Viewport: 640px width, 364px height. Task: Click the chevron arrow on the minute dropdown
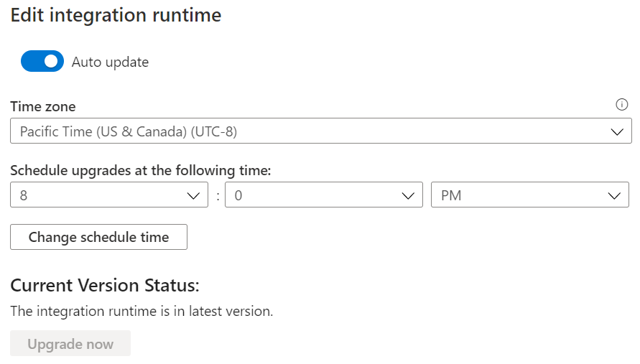click(407, 195)
